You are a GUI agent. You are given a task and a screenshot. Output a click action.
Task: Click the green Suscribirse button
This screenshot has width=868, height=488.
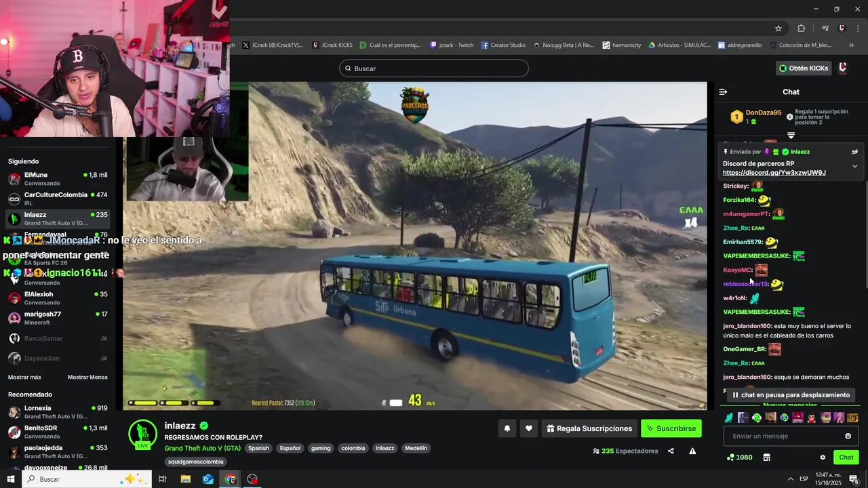tap(671, 428)
